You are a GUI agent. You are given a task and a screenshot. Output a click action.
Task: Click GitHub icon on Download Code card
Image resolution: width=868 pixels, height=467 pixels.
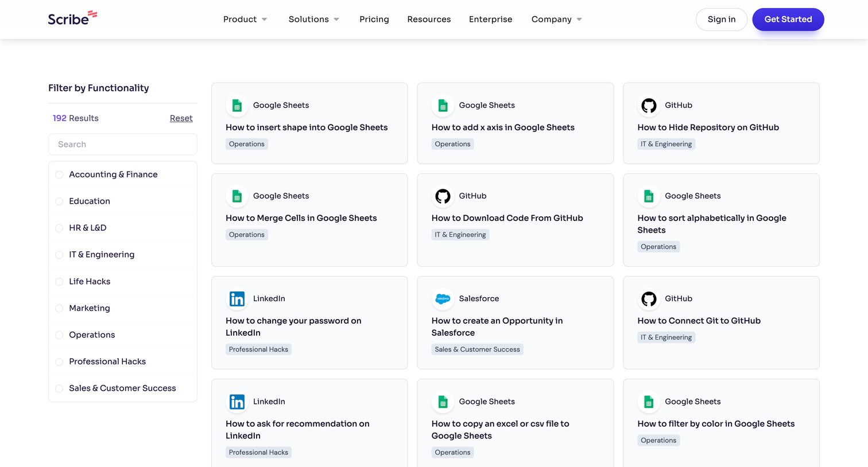click(443, 196)
